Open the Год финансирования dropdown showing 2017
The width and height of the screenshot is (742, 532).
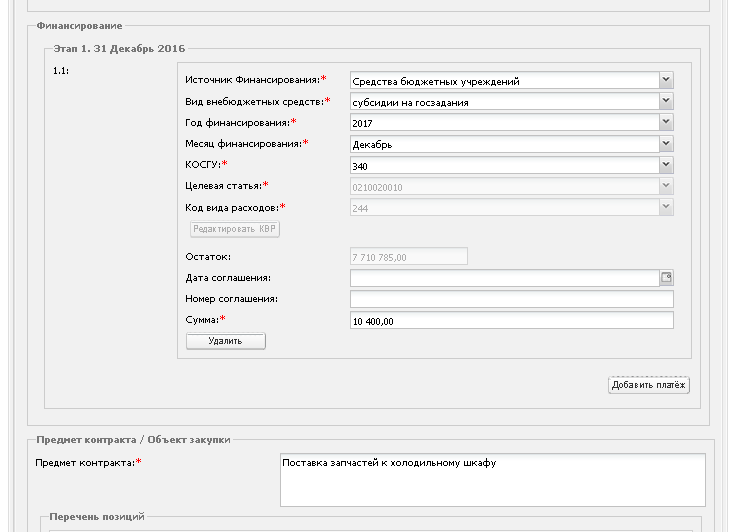666,123
